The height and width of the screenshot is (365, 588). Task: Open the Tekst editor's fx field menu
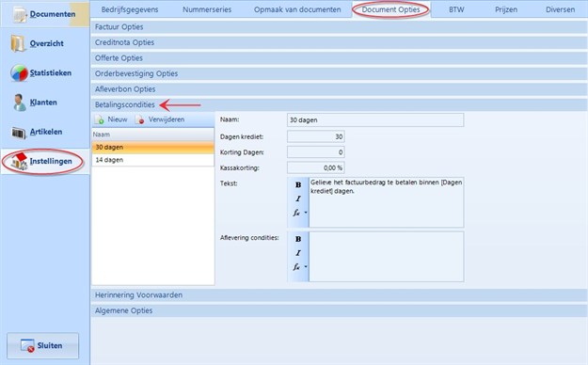pos(299,213)
